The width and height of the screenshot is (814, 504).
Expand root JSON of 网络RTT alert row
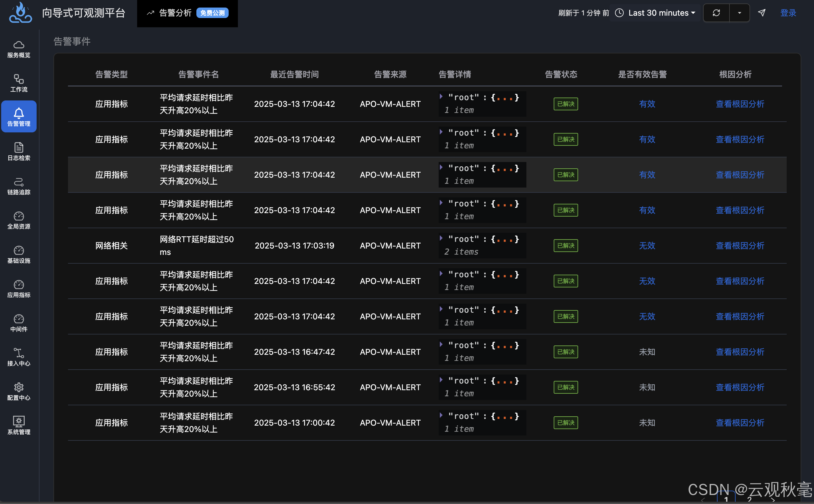(441, 238)
